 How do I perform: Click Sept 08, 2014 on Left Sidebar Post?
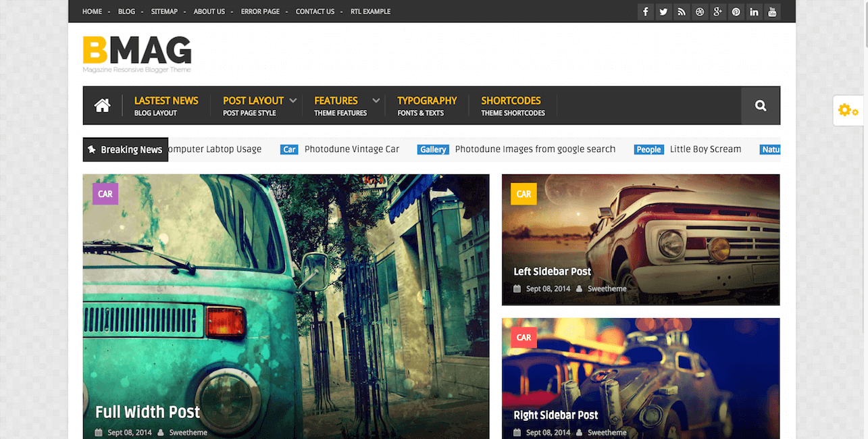(x=548, y=289)
